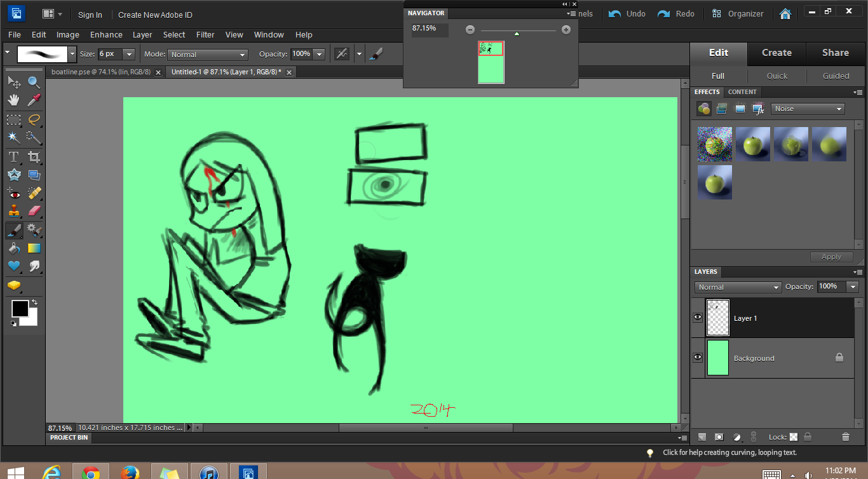Select the Eraser tool
Viewport: 868px width, 479px height.
[34, 211]
